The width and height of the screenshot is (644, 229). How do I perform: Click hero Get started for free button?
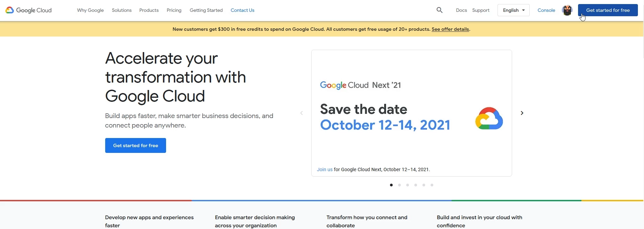point(136,145)
